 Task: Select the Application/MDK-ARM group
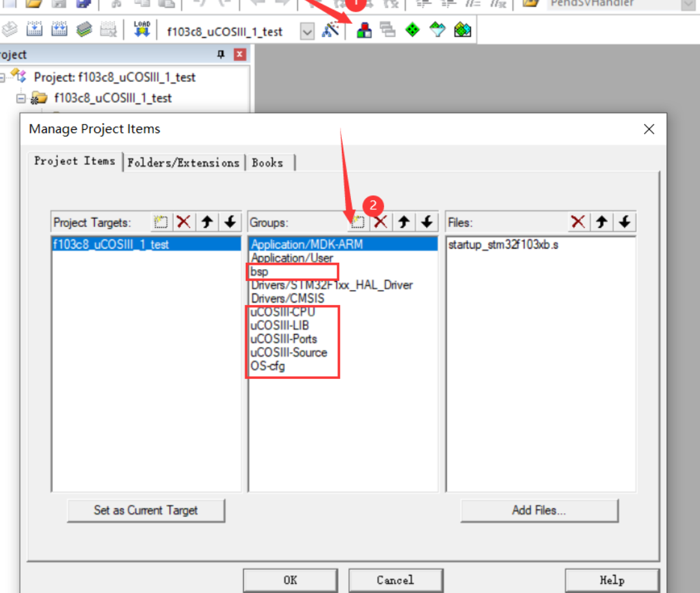click(343, 244)
